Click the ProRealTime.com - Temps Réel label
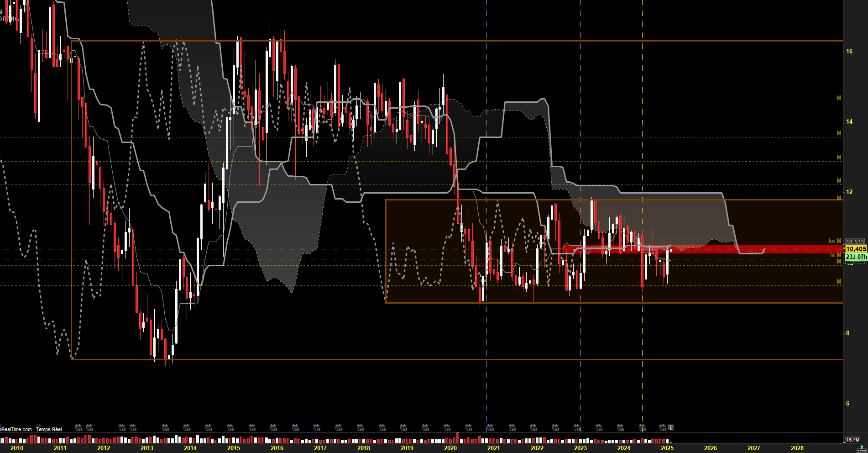Screen dimensions: 868x453 31,429
